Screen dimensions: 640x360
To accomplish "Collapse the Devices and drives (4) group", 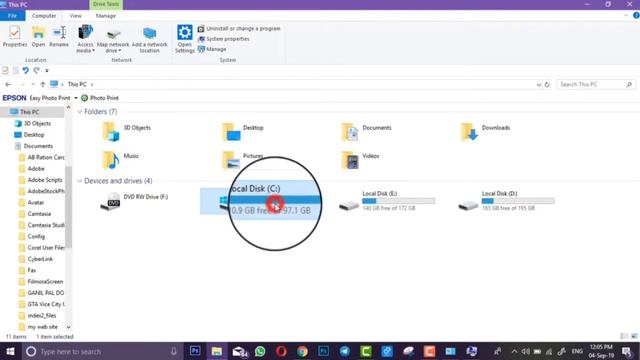I will pyautogui.click(x=80, y=181).
